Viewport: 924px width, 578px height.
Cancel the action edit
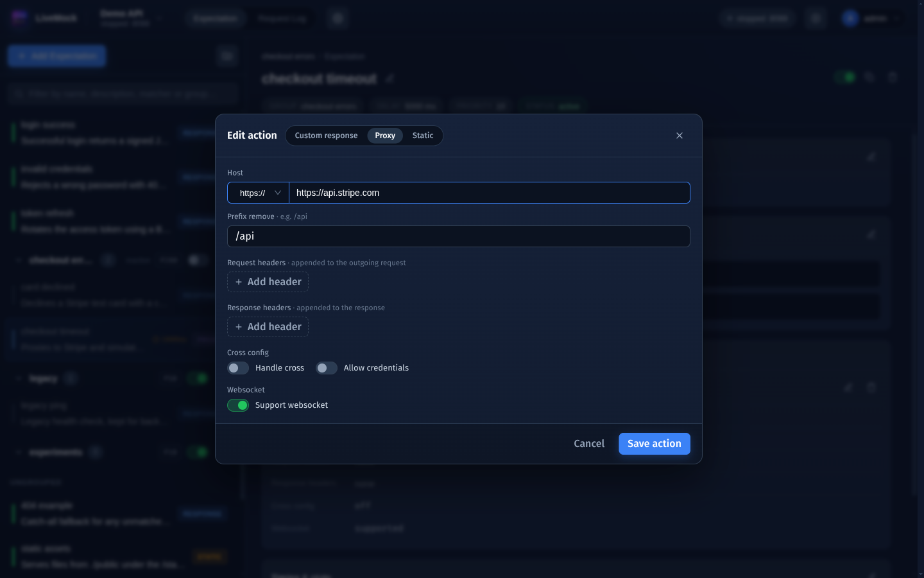(589, 444)
